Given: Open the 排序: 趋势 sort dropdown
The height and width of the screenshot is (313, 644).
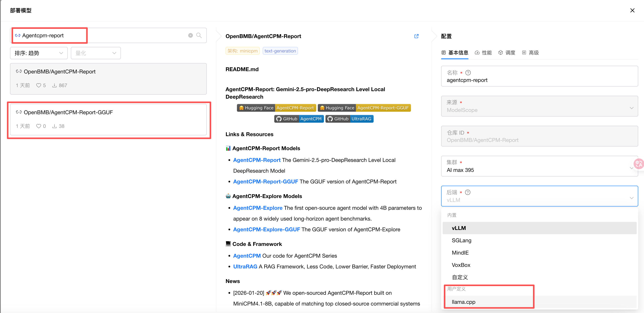Looking at the screenshot, I should tap(39, 53).
